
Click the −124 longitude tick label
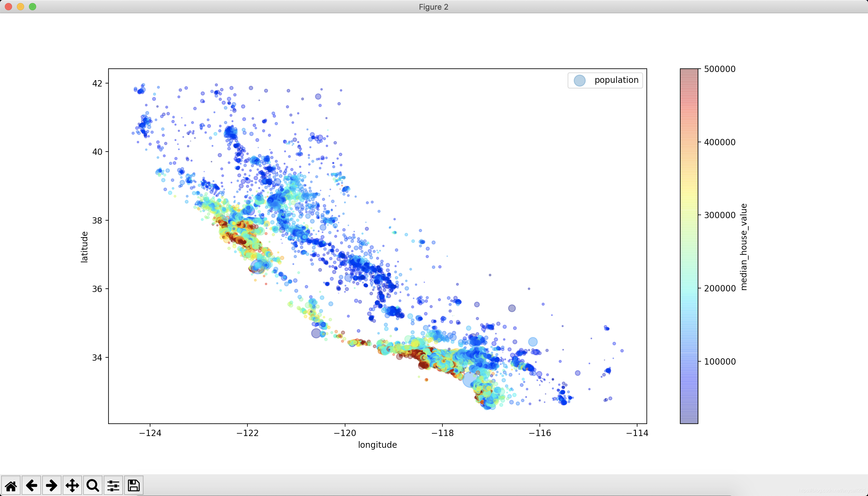coord(150,433)
